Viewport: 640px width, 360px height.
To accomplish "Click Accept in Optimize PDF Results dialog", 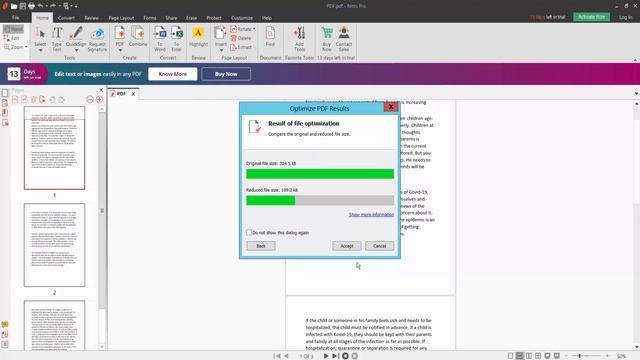I will pos(347,246).
